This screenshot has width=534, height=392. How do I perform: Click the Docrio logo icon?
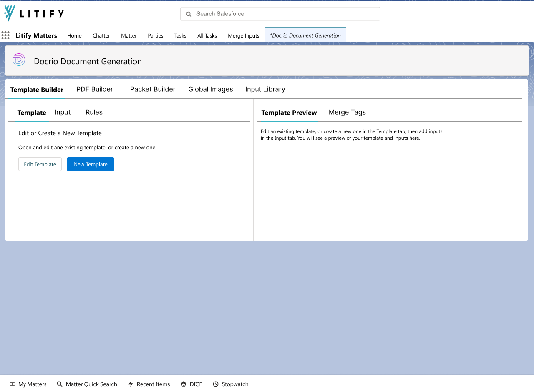(x=19, y=60)
